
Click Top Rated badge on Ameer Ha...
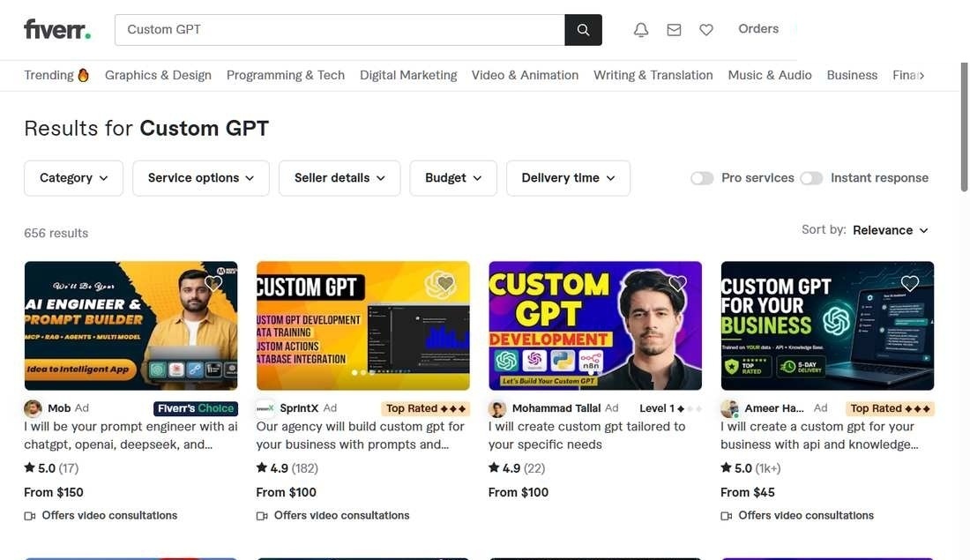(890, 408)
